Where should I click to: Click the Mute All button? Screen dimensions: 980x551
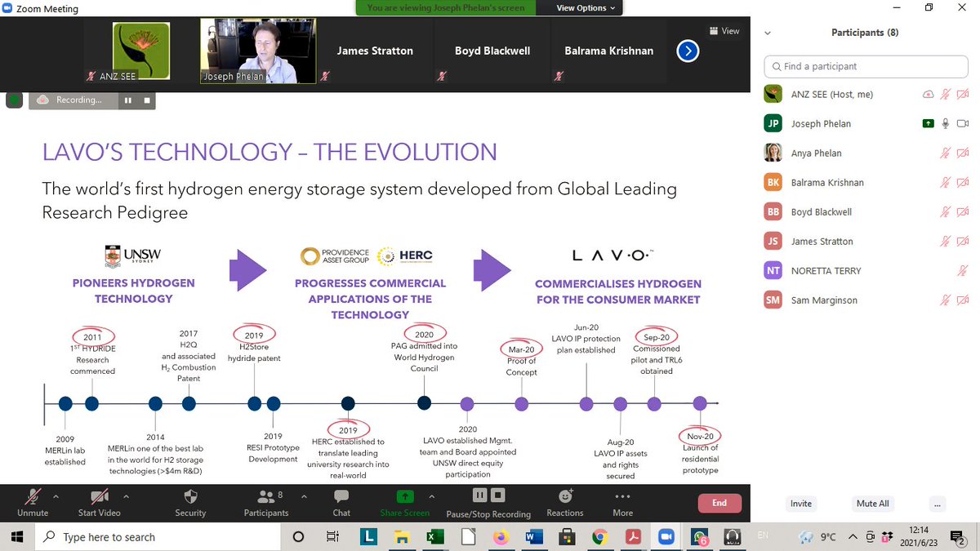point(872,504)
